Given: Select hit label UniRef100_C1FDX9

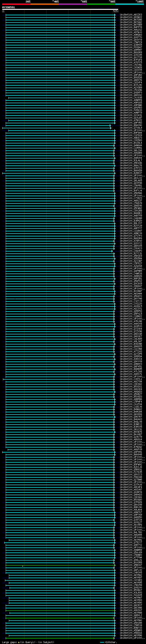Looking at the screenshot, I should pos(131,135).
